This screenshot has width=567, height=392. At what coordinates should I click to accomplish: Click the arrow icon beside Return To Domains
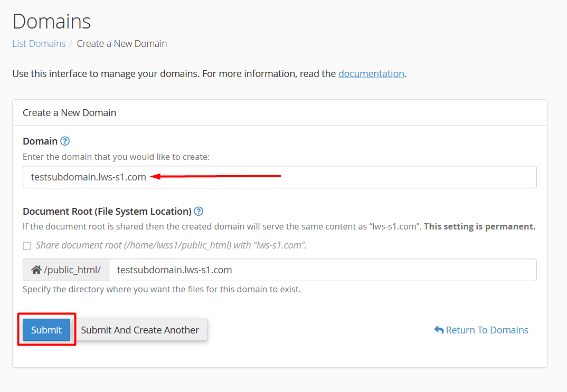[x=439, y=330]
